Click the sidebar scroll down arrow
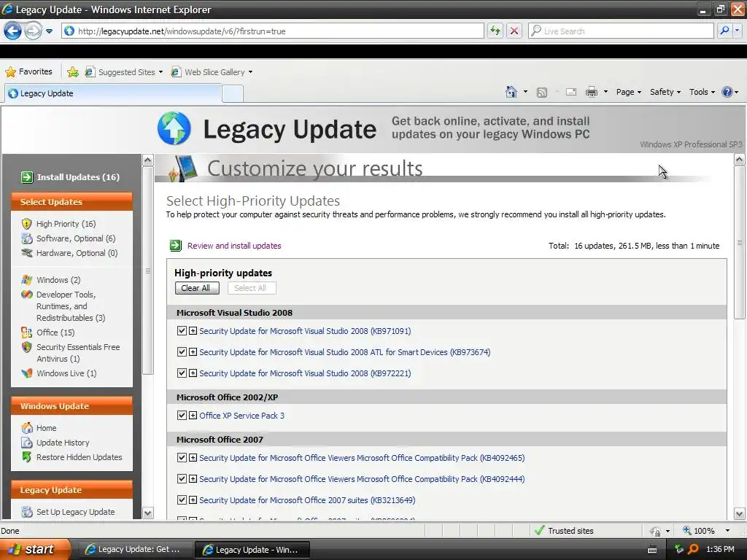 [147, 513]
